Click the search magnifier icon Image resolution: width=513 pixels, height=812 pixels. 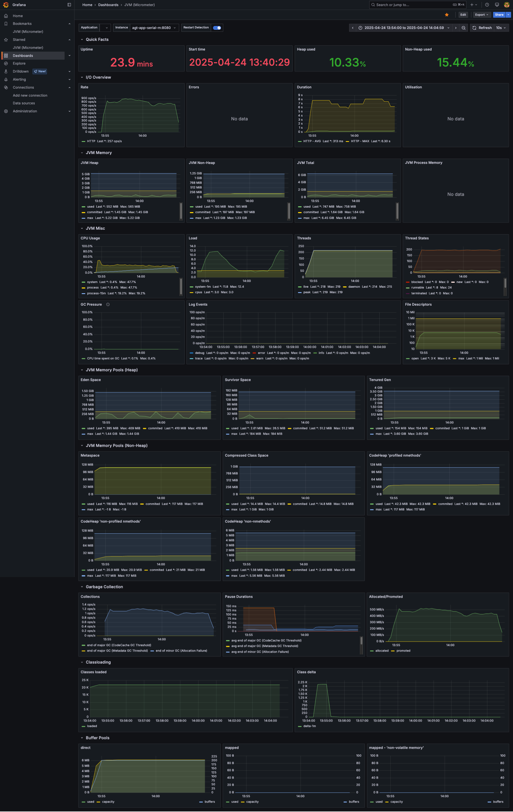pyautogui.click(x=373, y=5)
